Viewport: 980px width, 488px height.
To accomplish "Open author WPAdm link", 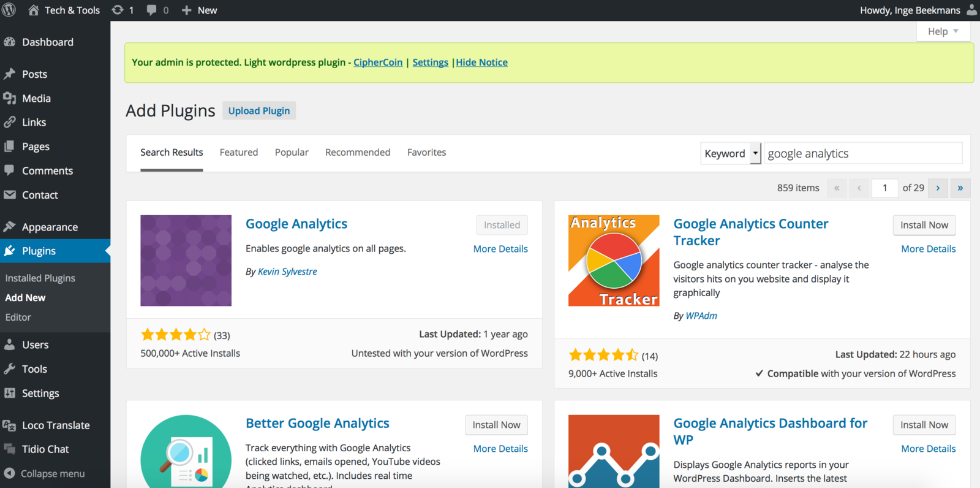I will [701, 316].
